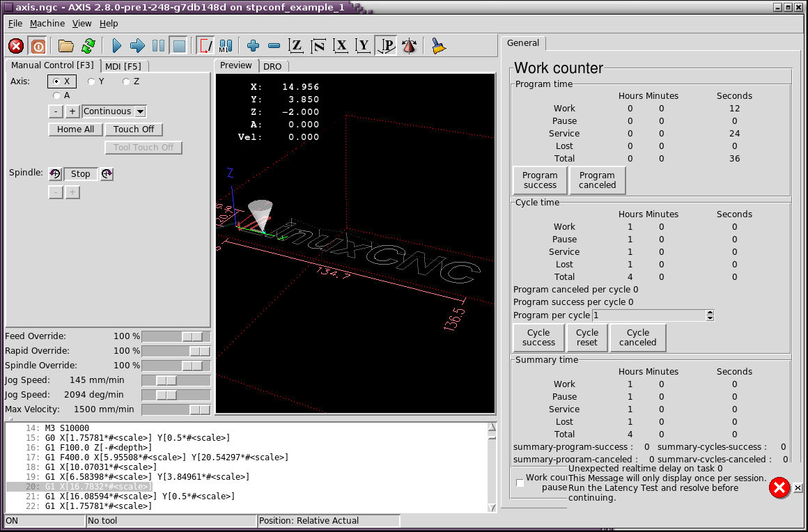This screenshot has width=808, height=532.
Task: Select the Y axis radio button
Action: point(91,81)
